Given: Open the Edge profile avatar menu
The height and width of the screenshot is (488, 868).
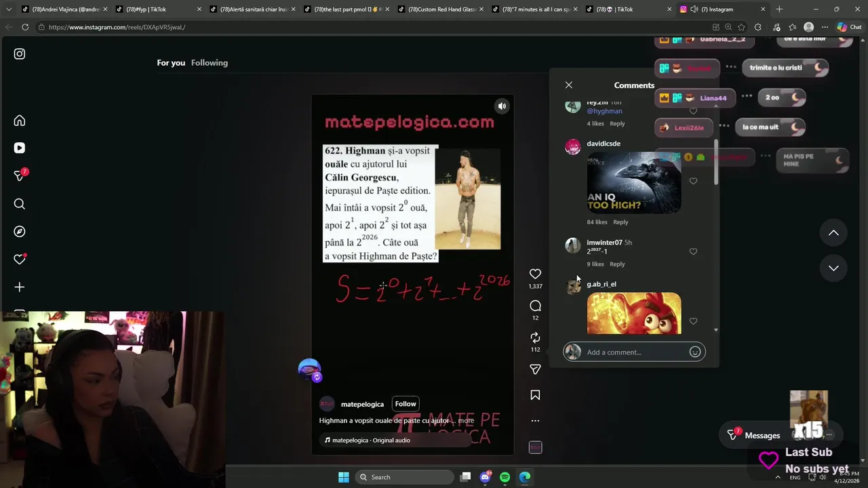Looking at the screenshot, I should point(808,27).
